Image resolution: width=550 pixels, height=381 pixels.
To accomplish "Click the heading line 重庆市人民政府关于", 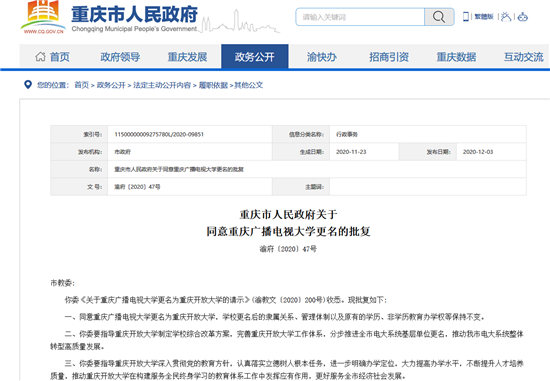I will coord(288,214).
